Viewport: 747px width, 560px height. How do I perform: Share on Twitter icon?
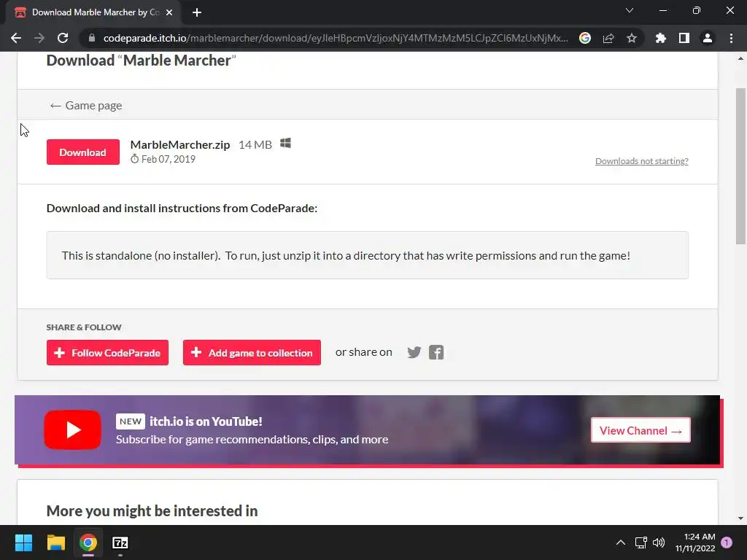tap(414, 352)
